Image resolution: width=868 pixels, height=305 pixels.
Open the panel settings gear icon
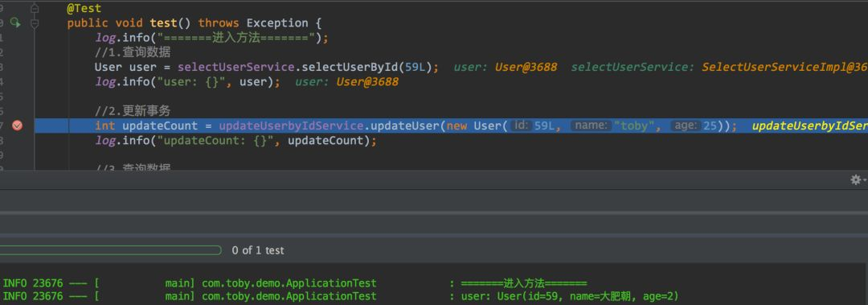pos(856,179)
